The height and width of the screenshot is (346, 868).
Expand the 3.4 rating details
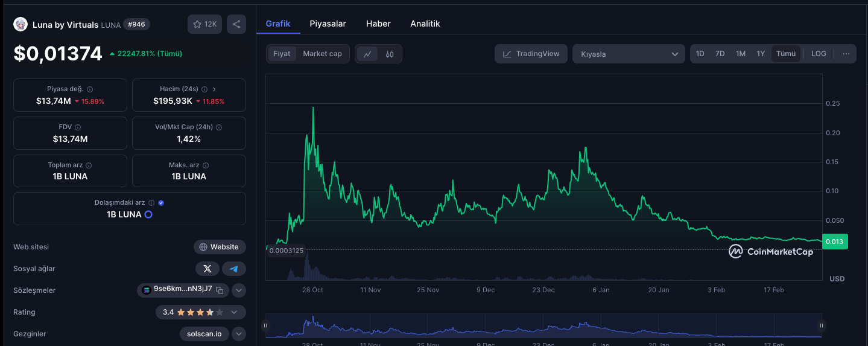[234, 312]
